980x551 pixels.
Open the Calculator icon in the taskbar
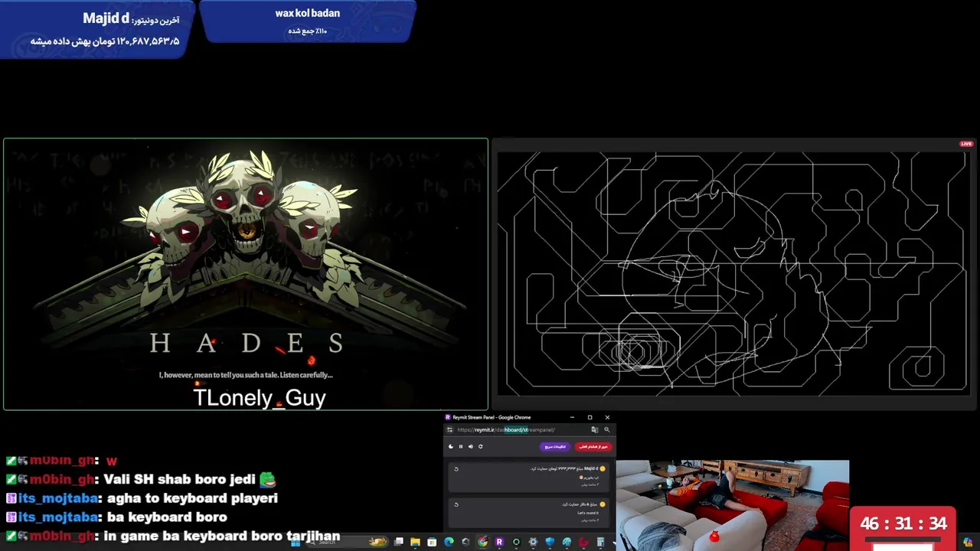pos(600,542)
